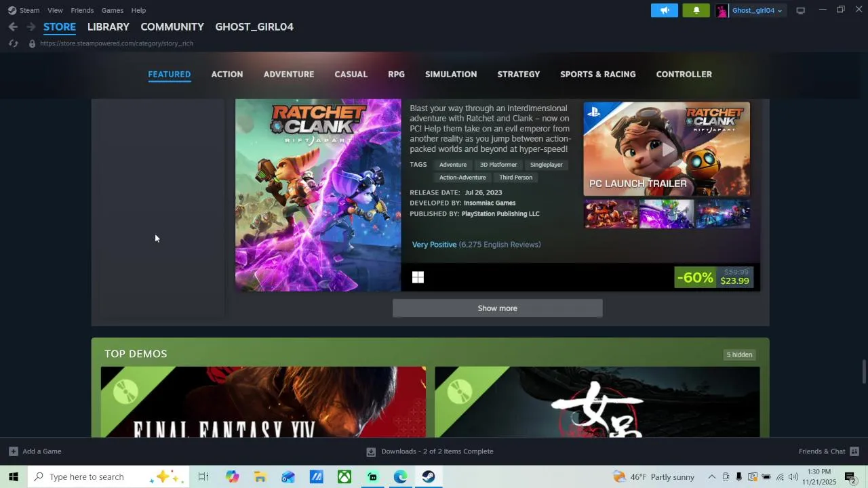
Task: Open the Final Fantasy XIV demo banner
Action: pos(263,402)
